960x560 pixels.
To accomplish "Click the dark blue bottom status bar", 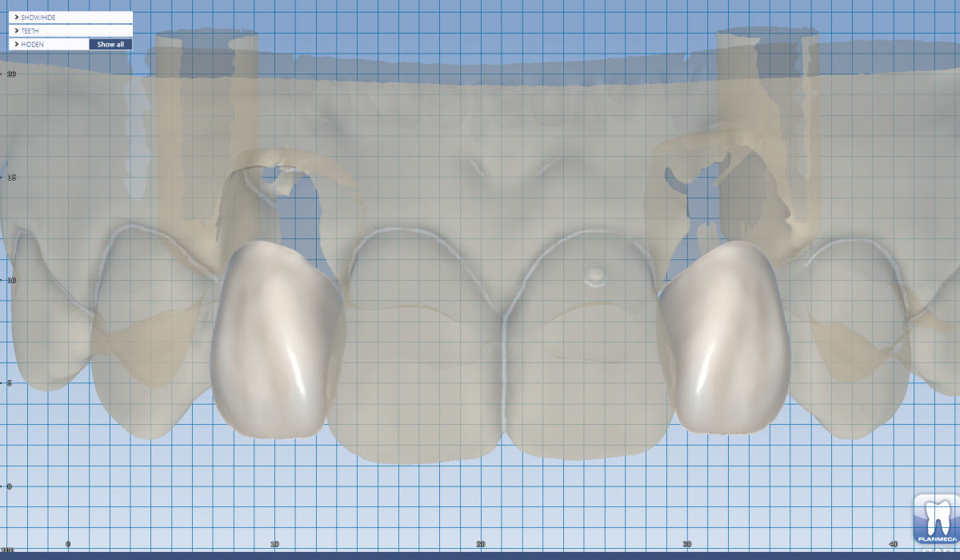I will (x=480, y=556).
